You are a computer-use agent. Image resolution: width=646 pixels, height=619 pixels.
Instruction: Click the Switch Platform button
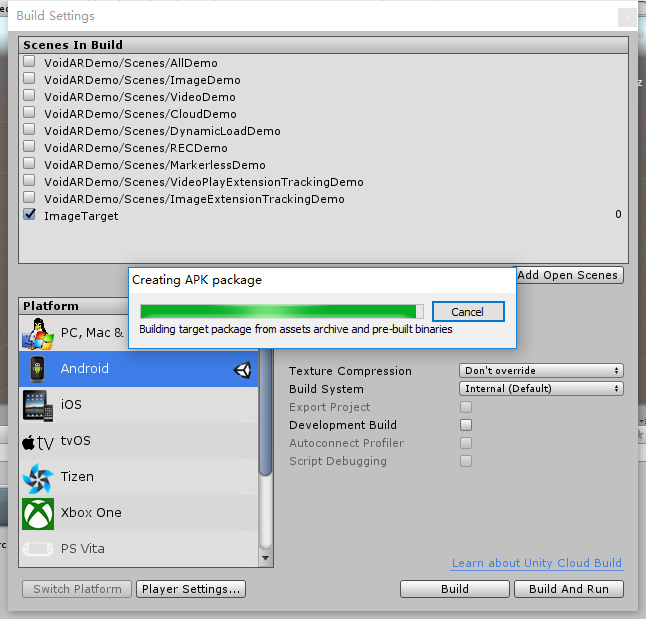point(77,589)
